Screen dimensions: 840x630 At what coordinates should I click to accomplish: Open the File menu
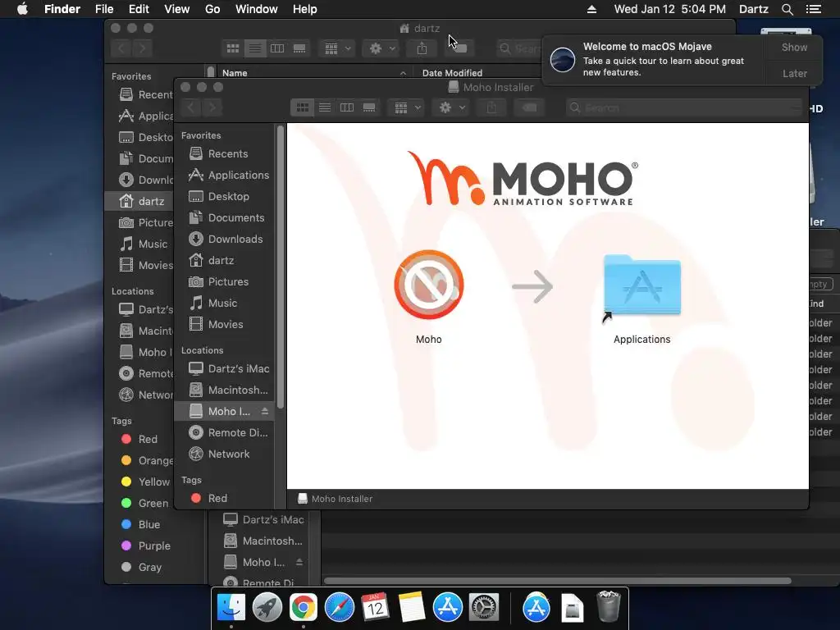point(104,9)
